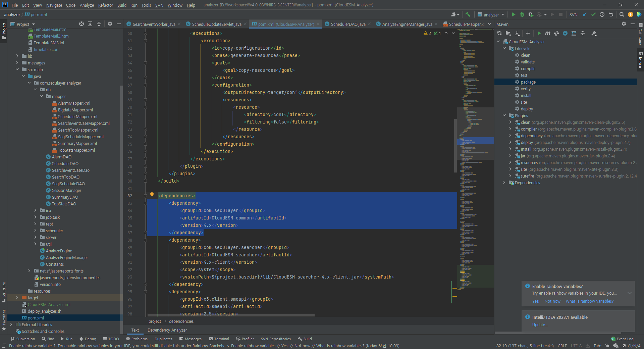
Task: Click 'Yes!' in the rainbow variables notification
Action: (536, 301)
